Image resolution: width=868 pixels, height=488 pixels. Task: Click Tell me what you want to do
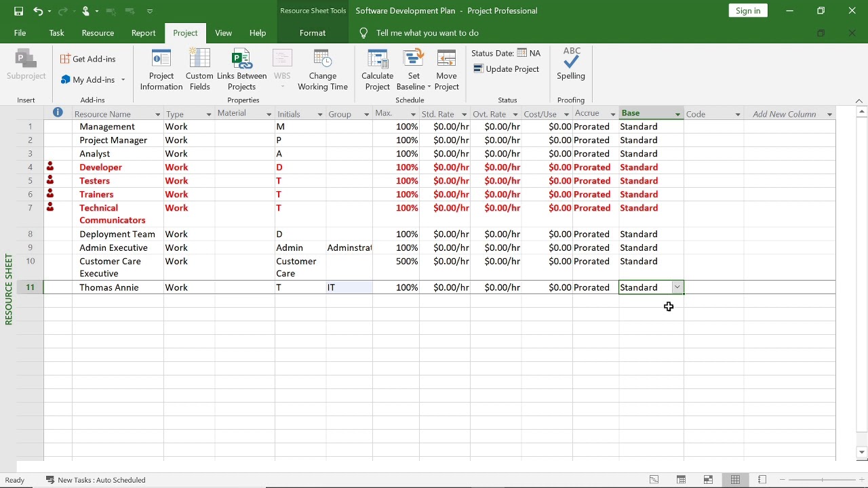[427, 33]
